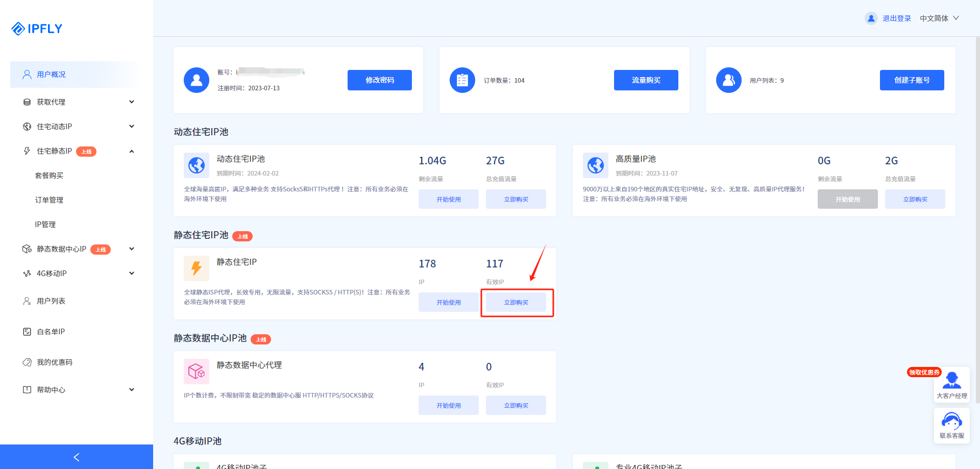Click the 修改密码 button
The width and height of the screenshot is (980, 469).
pyautogui.click(x=379, y=80)
